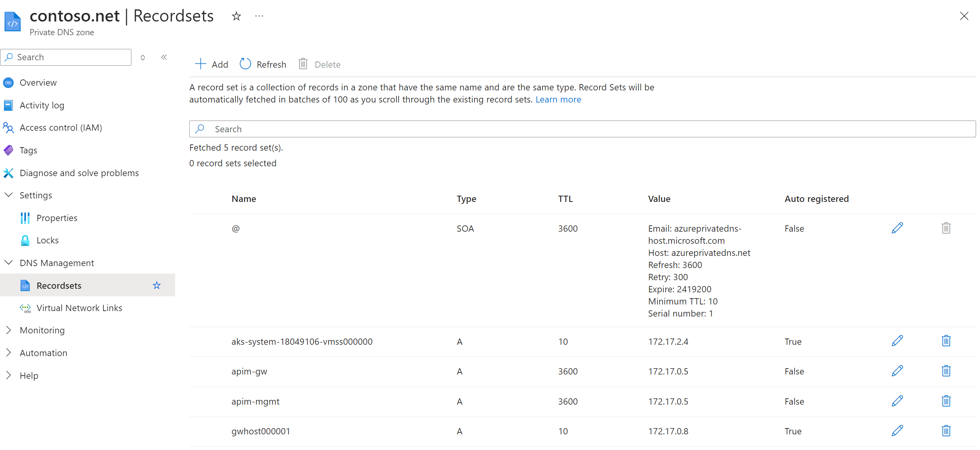Select the aks-system-18049106-vmss000000 name
980x450 pixels.
302,342
